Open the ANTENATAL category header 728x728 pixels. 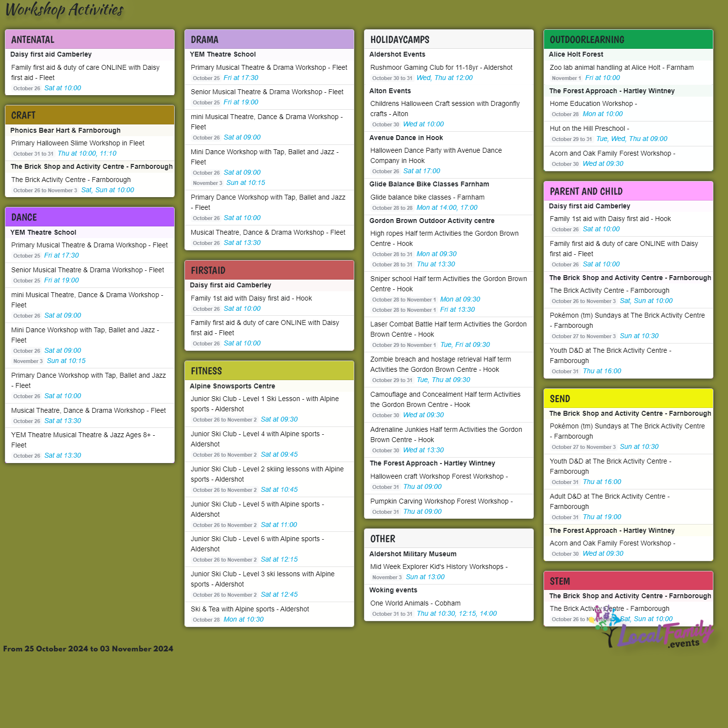click(90, 40)
